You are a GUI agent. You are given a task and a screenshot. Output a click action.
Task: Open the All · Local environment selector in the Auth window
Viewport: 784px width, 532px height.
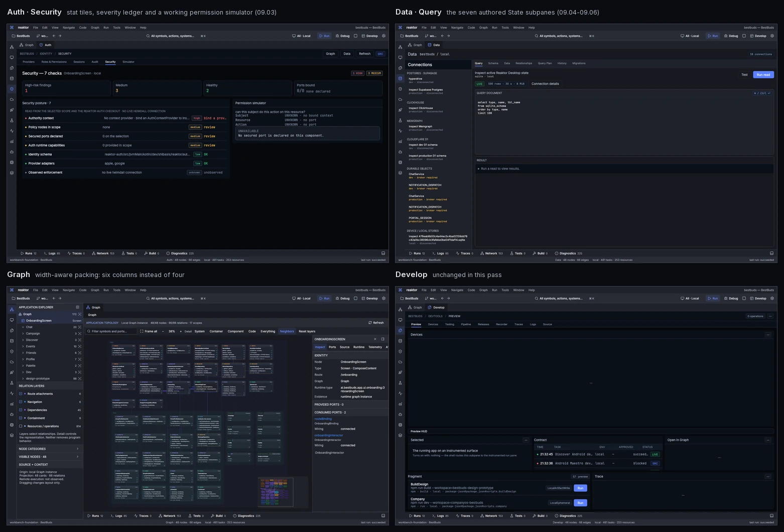coord(301,36)
